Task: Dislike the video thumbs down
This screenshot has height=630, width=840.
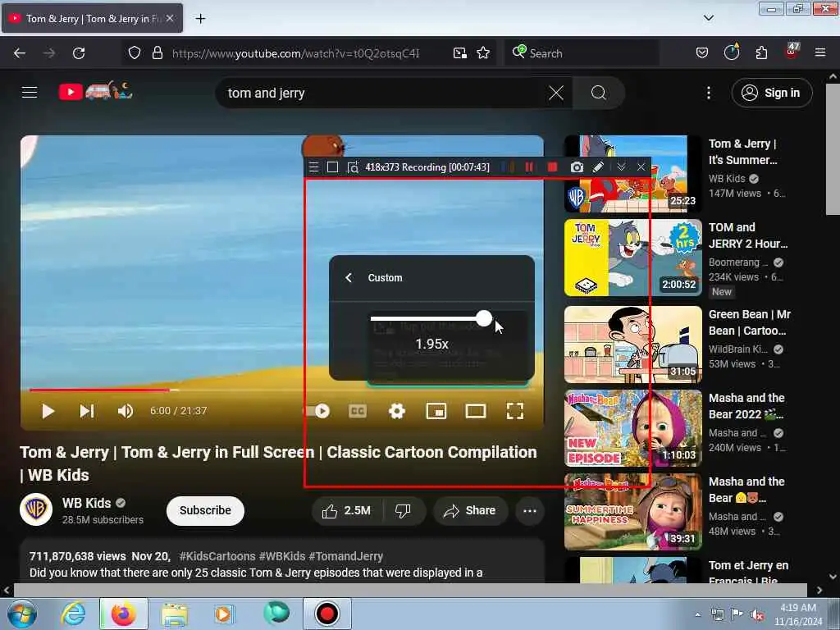Action: click(x=403, y=510)
